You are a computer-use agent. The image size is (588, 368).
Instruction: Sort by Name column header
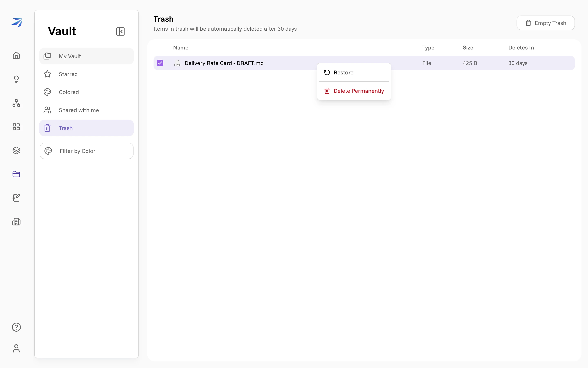coord(181,47)
